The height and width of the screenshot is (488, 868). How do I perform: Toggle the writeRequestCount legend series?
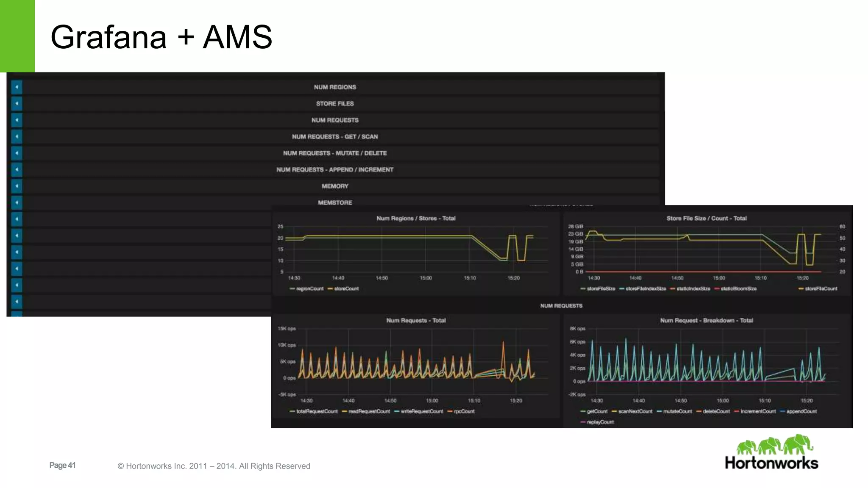[x=419, y=411]
